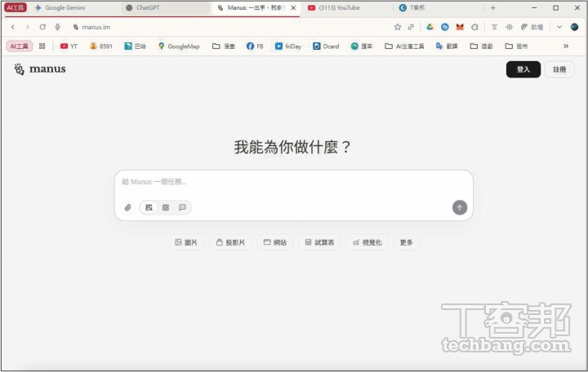Expand the 遊戲 bookmark folder
588x372 pixels.
(482, 46)
